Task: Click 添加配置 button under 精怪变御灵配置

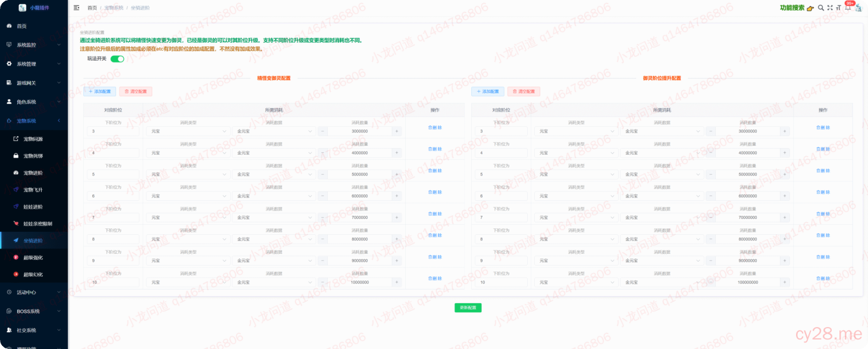Action: coord(99,92)
